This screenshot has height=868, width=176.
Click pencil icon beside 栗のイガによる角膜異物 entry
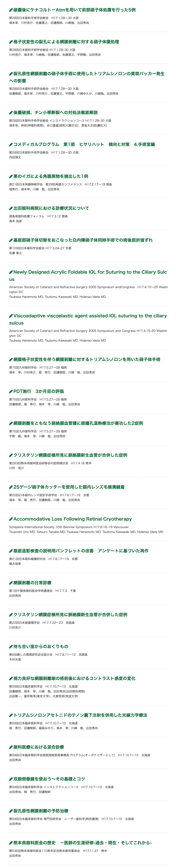coord(11,177)
